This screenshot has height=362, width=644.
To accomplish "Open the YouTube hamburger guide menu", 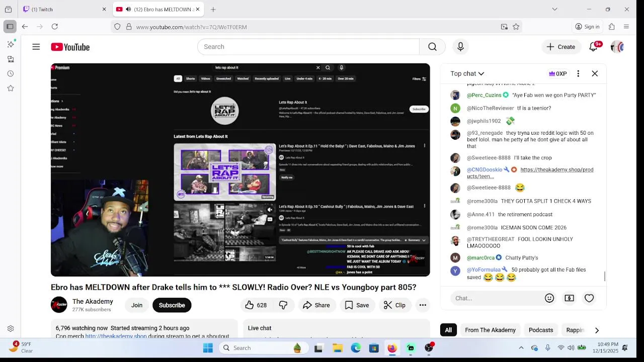I will point(36,47).
